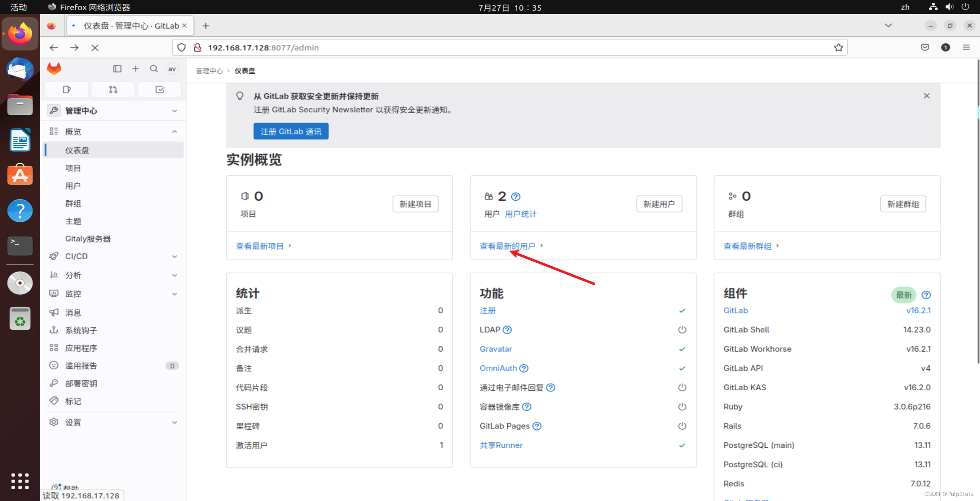Open the issues shortcut icon
This screenshot has height=501, width=980.
click(x=67, y=89)
